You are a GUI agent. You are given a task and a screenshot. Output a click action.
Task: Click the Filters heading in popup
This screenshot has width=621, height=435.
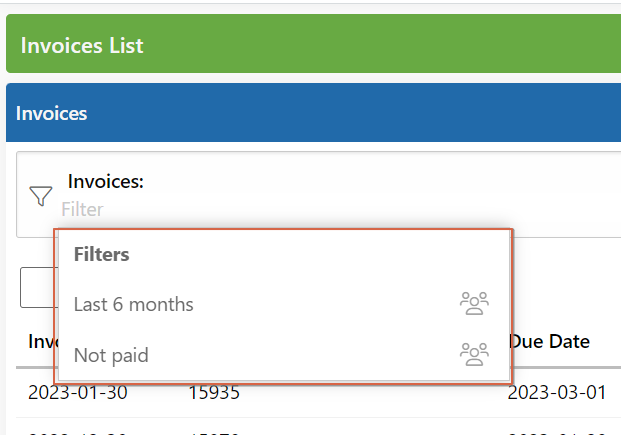tap(101, 254)
